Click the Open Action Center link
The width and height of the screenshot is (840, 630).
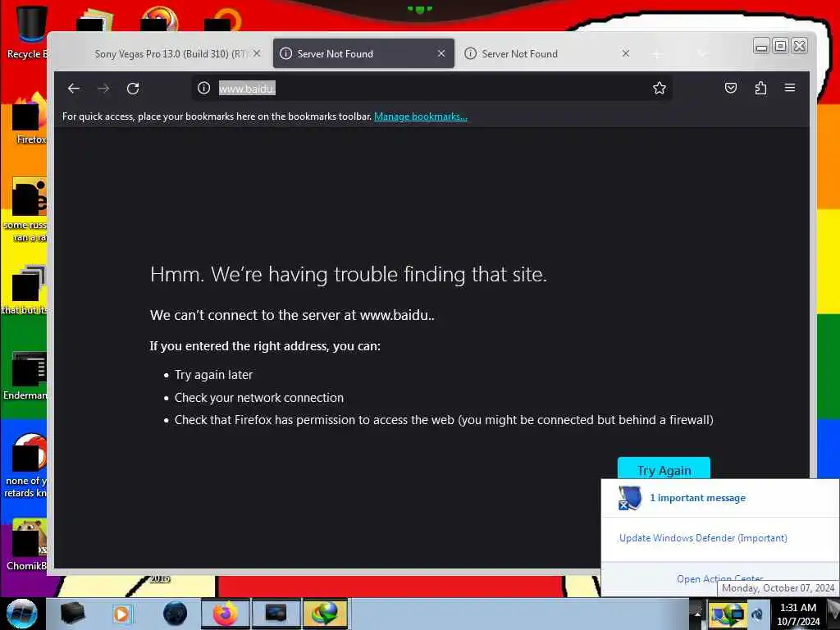[719, 578]
